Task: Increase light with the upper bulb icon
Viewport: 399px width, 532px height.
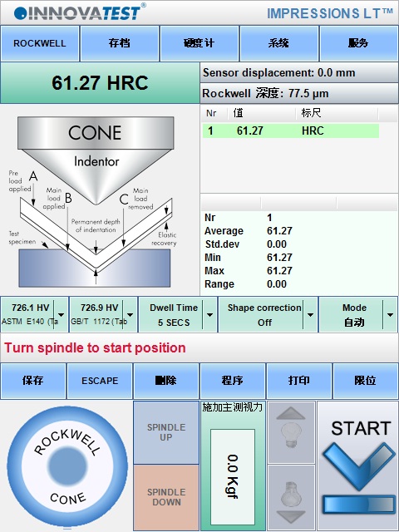Action: tap(291, 432)
